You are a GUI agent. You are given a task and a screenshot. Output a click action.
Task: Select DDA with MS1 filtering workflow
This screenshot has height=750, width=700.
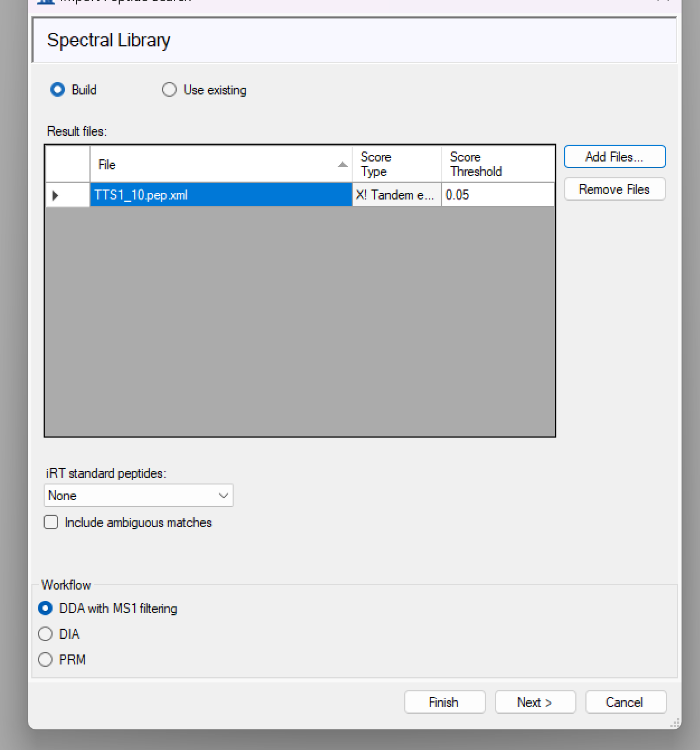45,609
